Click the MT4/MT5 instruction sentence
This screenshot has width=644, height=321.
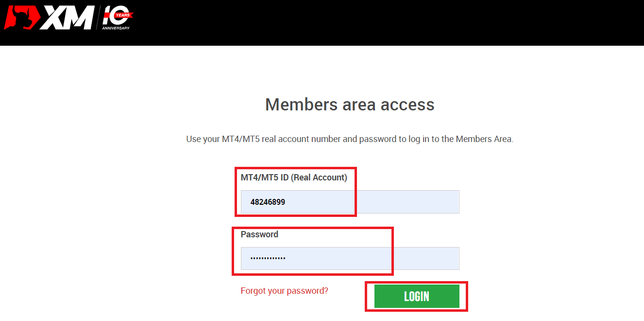pyautogui.click(x=349, y=139)
